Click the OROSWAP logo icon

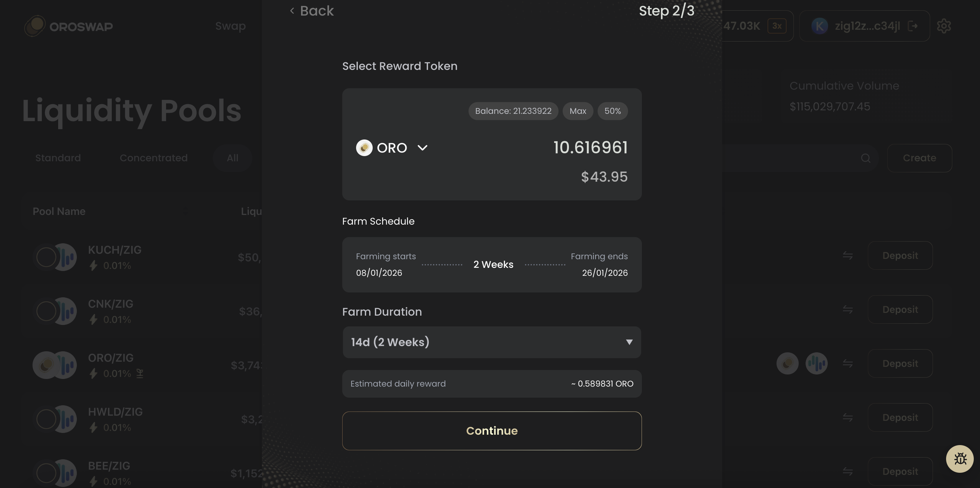(x=35, y=26)
